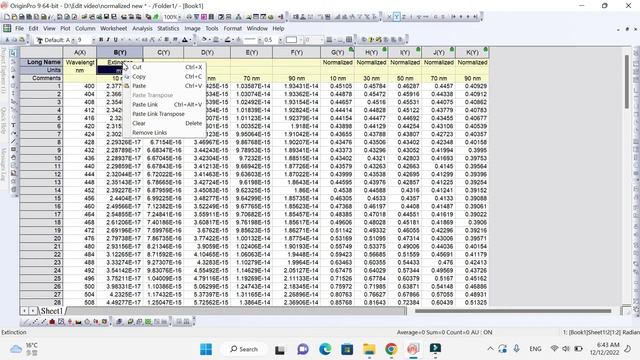The width and height of the screenshot is (640, 360).
Task: Expand the font color dropdown arrow
Action: click(190, 40)
